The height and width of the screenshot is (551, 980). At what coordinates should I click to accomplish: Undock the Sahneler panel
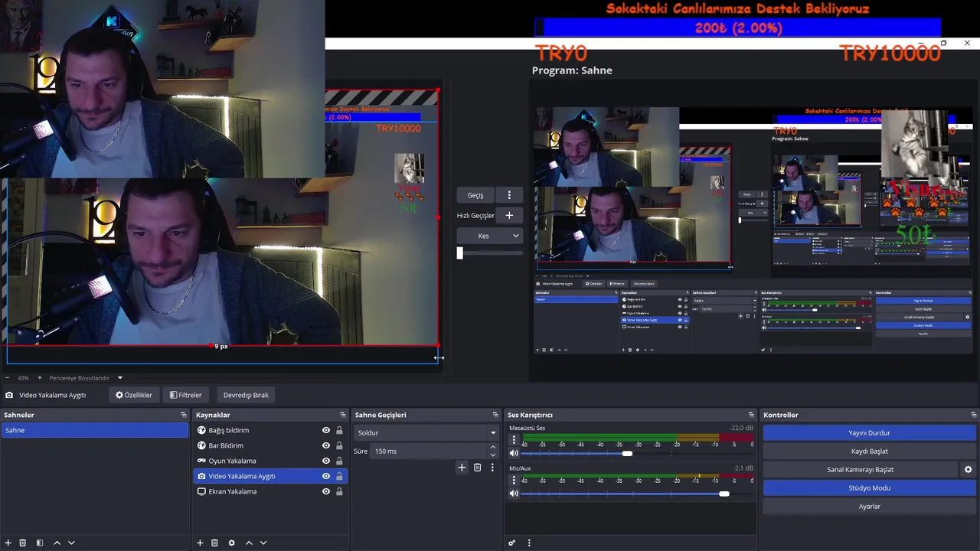pos(183,415)
